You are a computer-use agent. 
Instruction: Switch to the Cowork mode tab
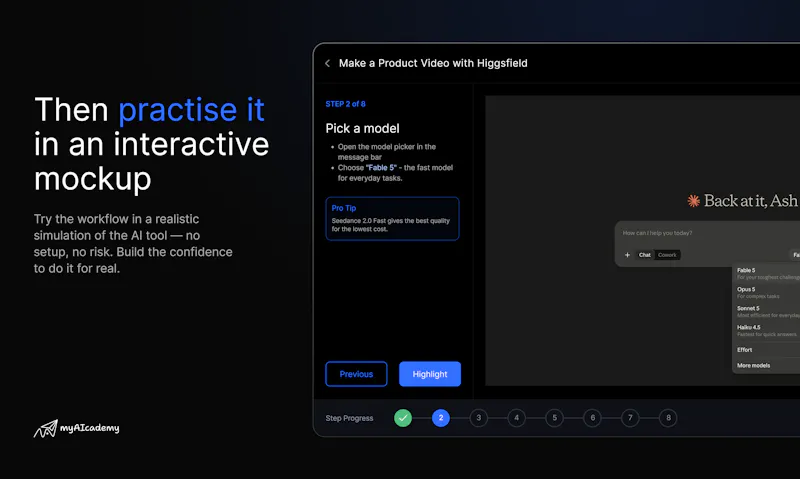[x=667, y=255]
